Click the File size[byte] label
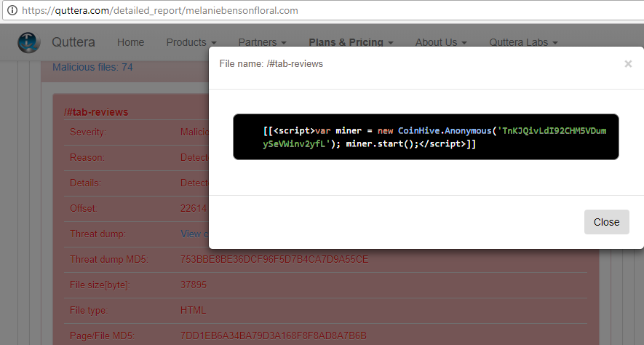Image resolution: width=644 pixels, height=345 pixels. [x=100, y=285]
